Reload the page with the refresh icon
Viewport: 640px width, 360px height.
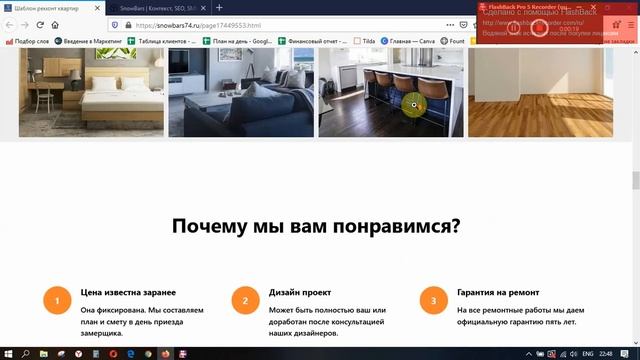(40, 25)
